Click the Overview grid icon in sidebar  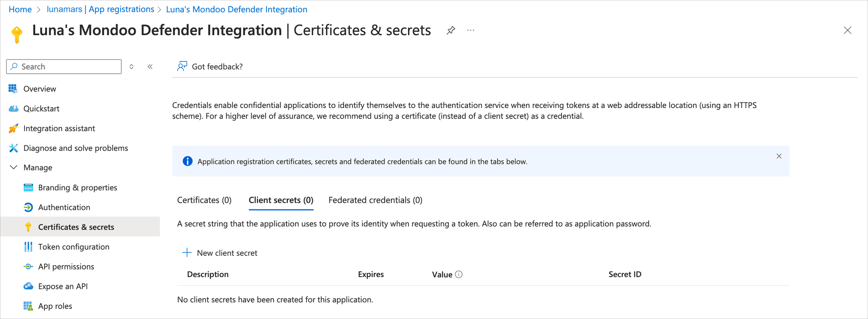pyautogui.click(x=13, y=89)
